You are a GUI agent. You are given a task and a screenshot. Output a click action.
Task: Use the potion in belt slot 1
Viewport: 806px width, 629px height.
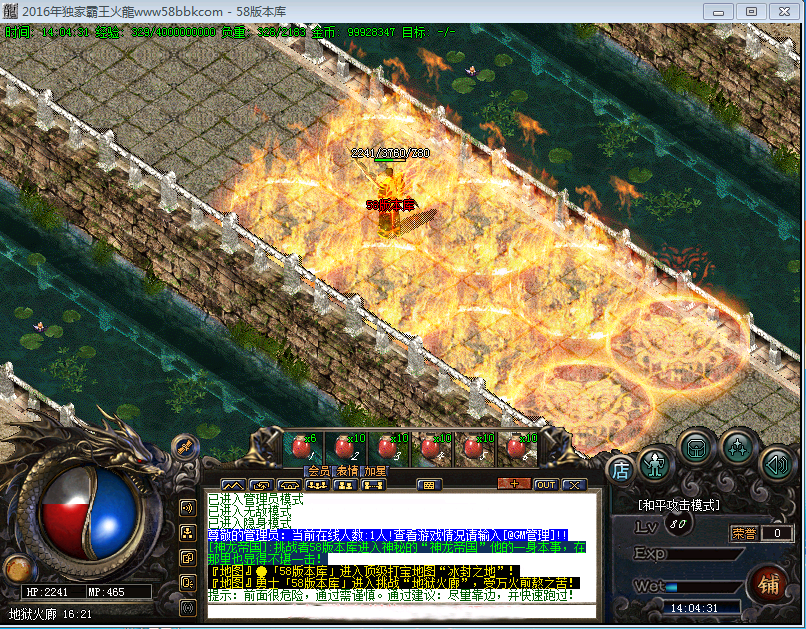(x=303, y=448)
